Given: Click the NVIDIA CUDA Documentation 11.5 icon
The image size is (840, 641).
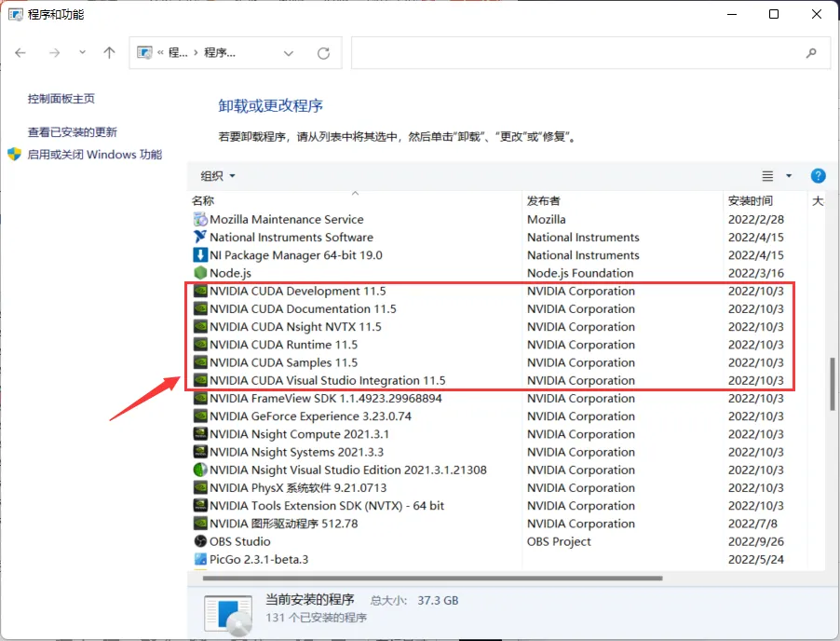Looking at the screenshot, I should coord(200,308).
